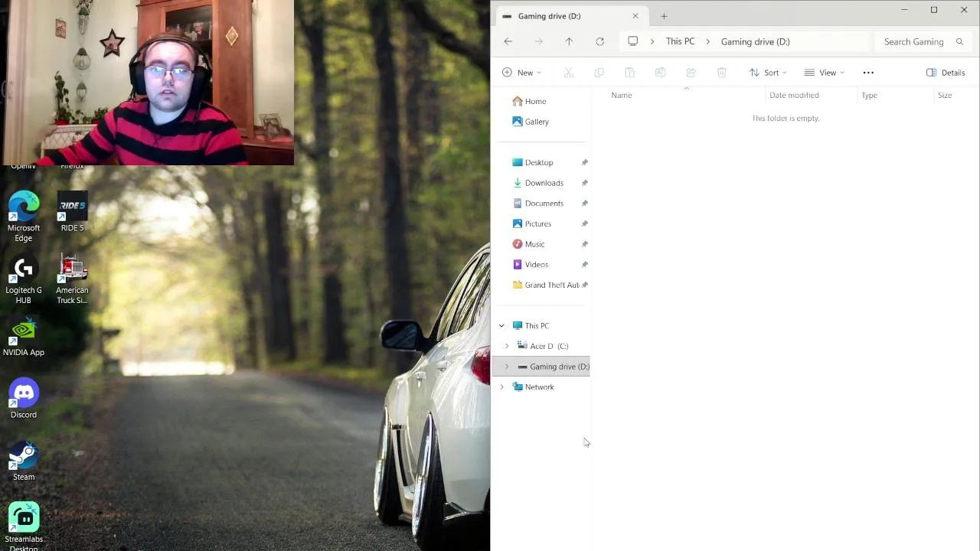Click the Rename toolbar icon
The width and height of the screenshot is (980, 551).
660,73
